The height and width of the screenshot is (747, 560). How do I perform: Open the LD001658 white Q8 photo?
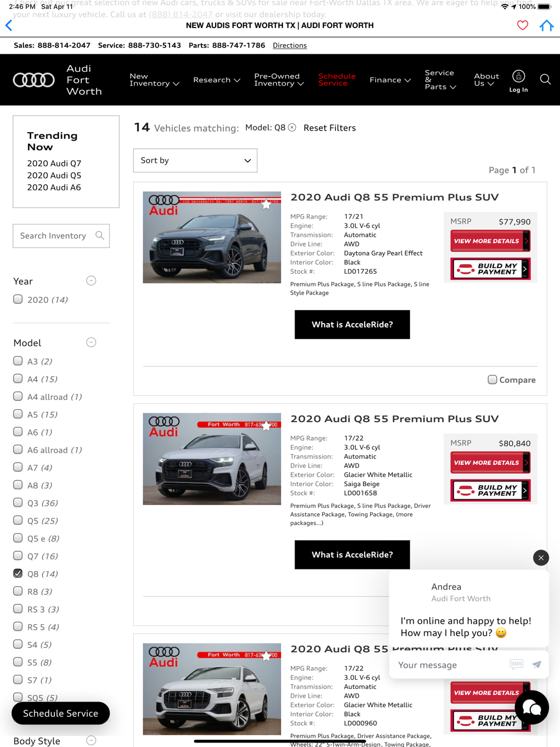212,459
